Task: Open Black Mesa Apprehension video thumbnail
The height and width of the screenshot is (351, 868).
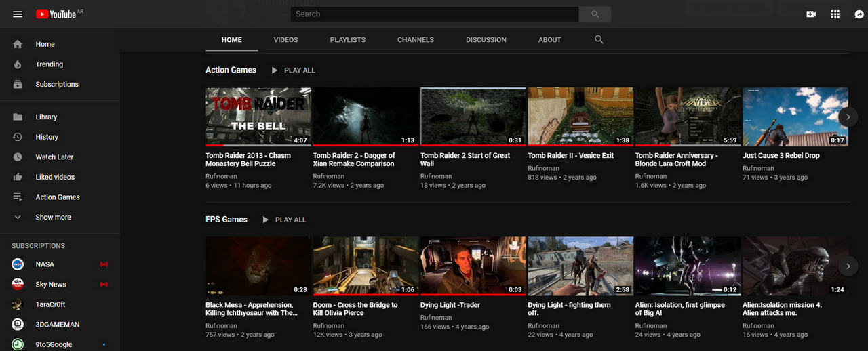Action: [258, 266]
